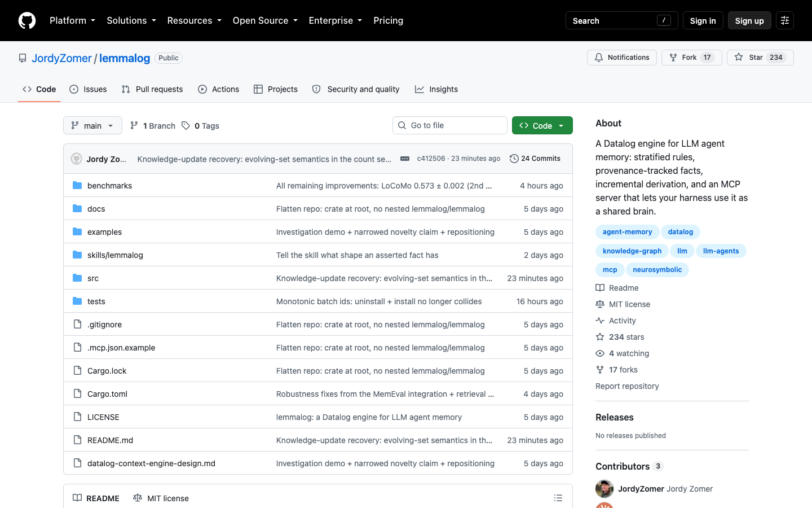Click the fork icon in Fork button
The image size is (812, 508).
(673, 57)
